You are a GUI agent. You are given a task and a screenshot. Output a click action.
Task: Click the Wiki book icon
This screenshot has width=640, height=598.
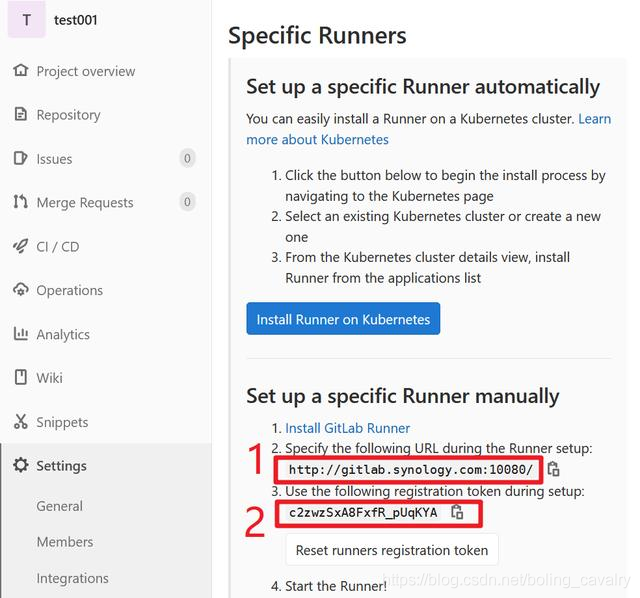tap(20, 377)
